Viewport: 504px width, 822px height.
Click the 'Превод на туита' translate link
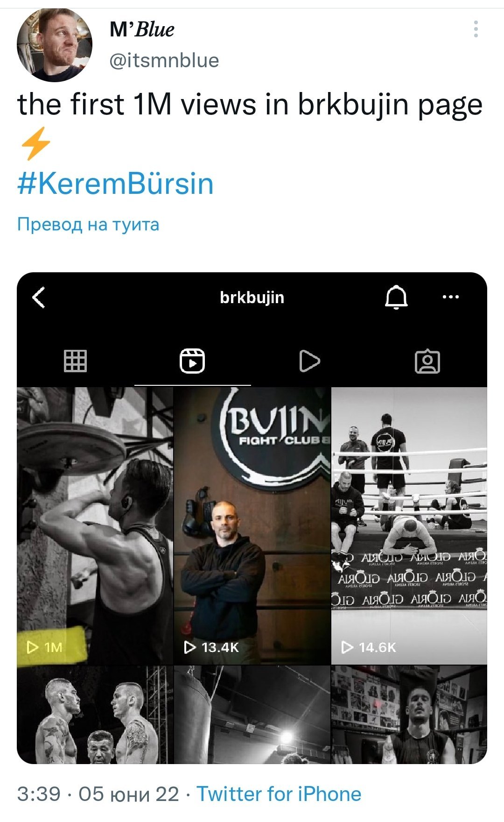(88, 224)
